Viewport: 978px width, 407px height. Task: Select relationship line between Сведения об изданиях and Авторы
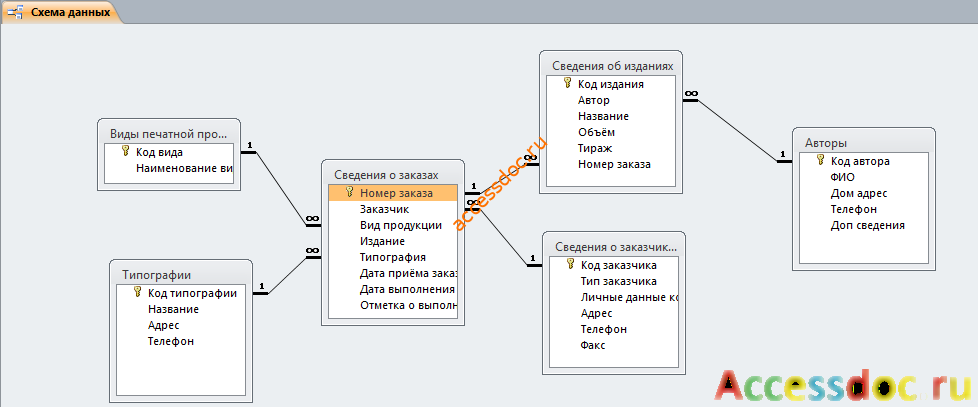click(x=737, y=130)
